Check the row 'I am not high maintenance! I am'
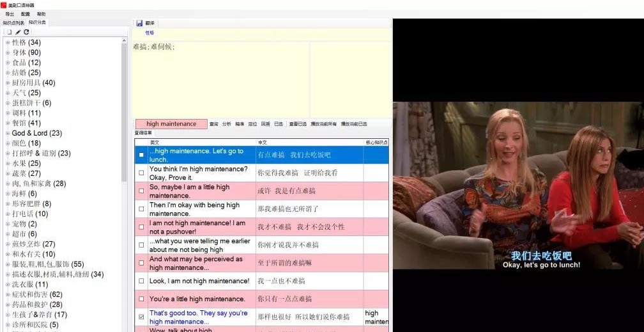 (x=141, y=226)
